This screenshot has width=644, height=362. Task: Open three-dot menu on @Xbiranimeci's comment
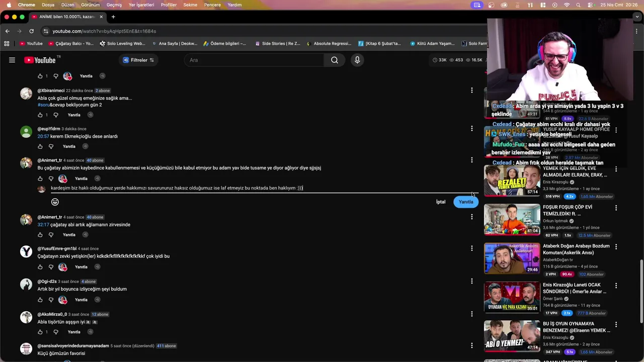pos(471,90)
